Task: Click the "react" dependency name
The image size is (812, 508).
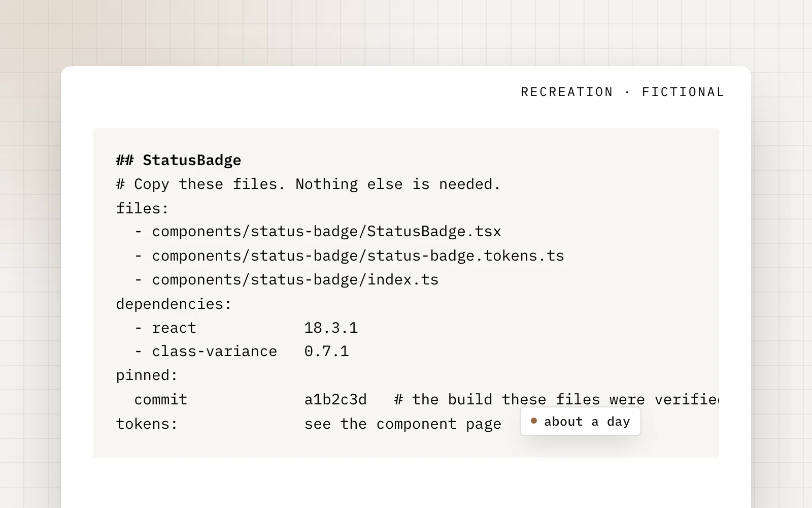Action: [x=174, y=328]
